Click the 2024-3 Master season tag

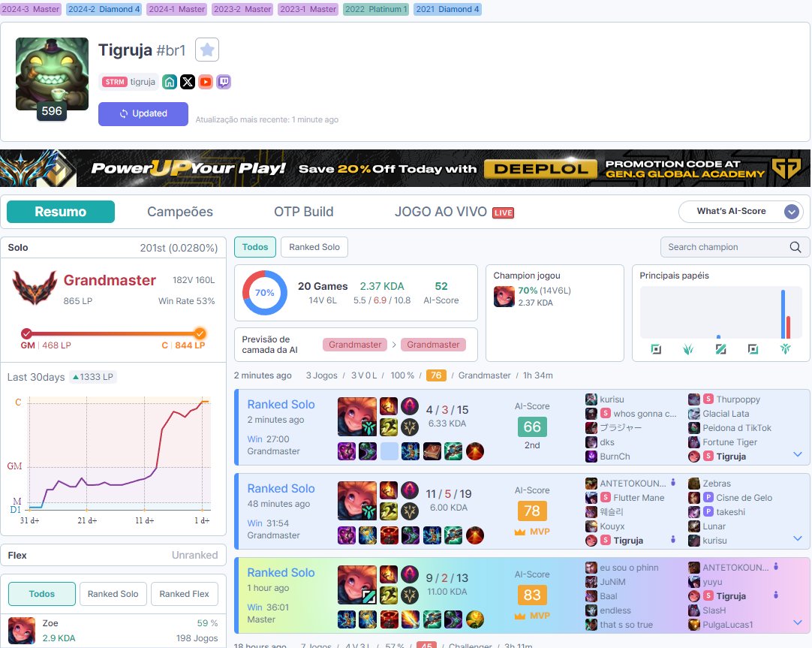click(31, 9)
